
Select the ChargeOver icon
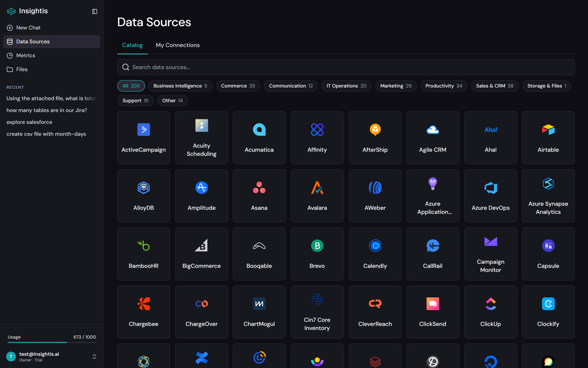202,304
